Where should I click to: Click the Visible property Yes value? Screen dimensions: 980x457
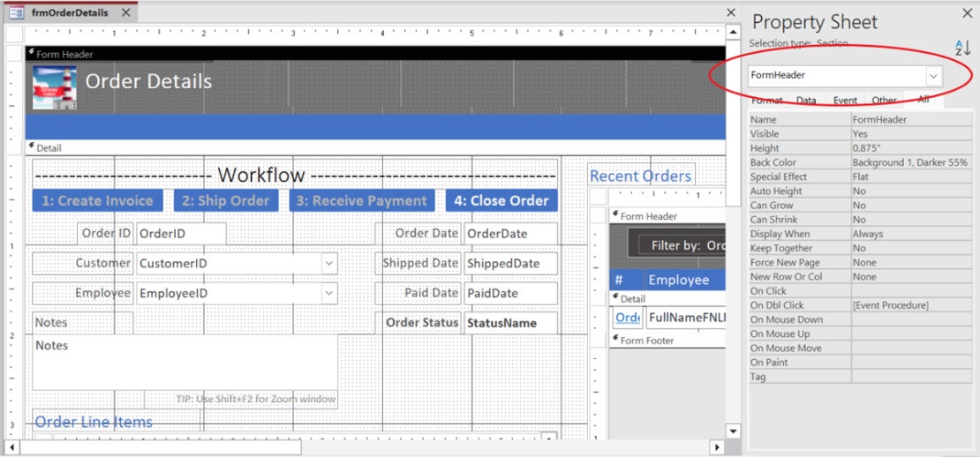[x=911, y=133]
